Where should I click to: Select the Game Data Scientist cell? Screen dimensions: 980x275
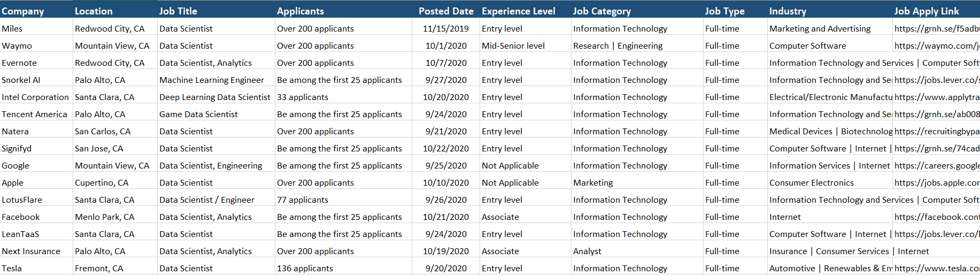[217, 114]
